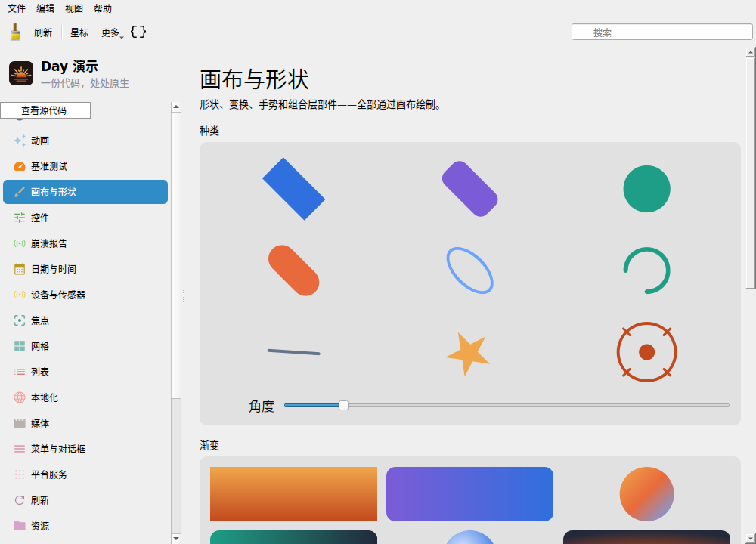
Task: Open the 帮助 menu
Action: [x=103, y=8]
